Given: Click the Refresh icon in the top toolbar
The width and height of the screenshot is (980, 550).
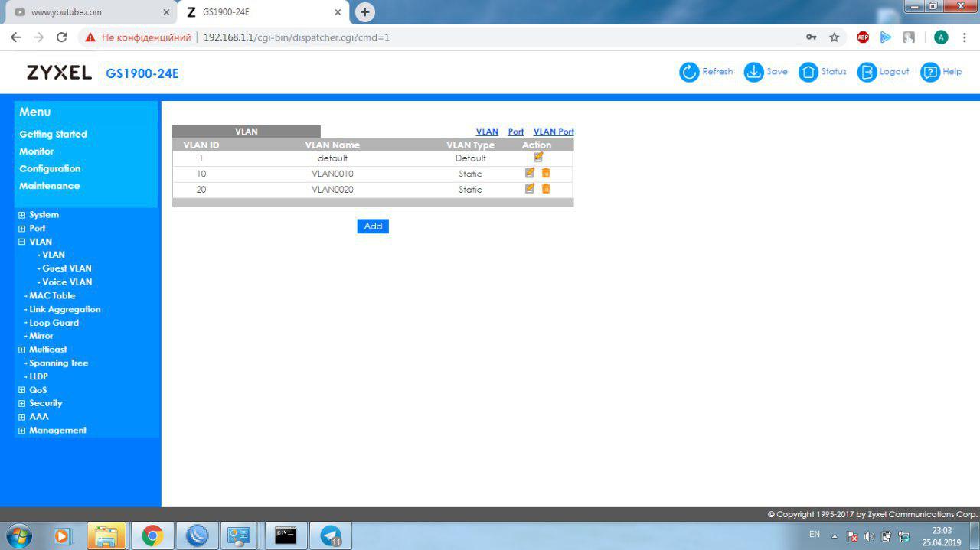Looking at the screenshot, I should (689, 72).
